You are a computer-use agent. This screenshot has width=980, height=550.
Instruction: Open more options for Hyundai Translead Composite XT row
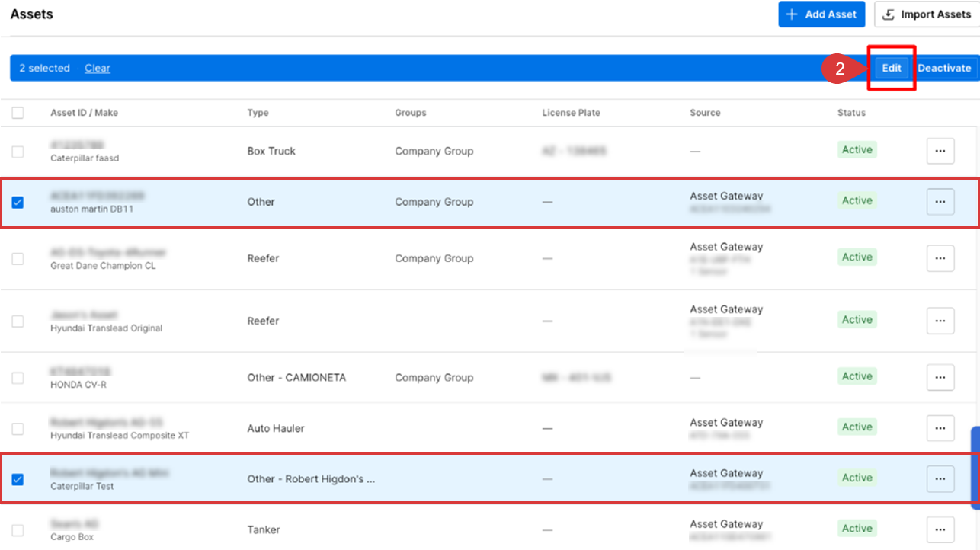coord(940,428)
